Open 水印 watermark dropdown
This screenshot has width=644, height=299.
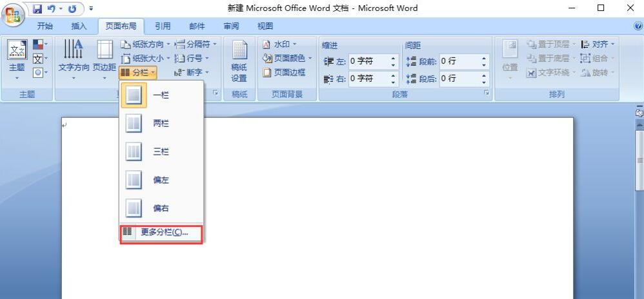279,44
